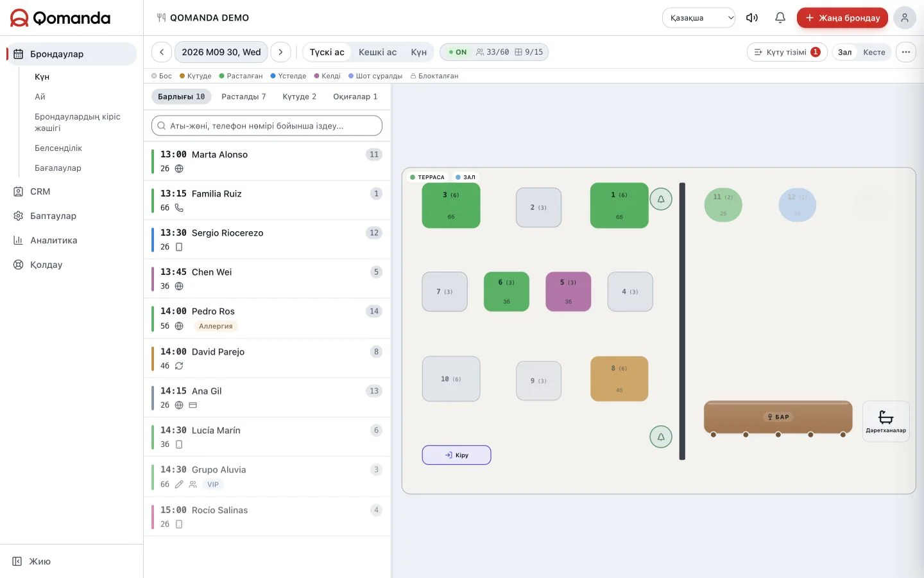Go to the next day arrow
This screenshot has height=578, width=924.
(x=280, y=52)
